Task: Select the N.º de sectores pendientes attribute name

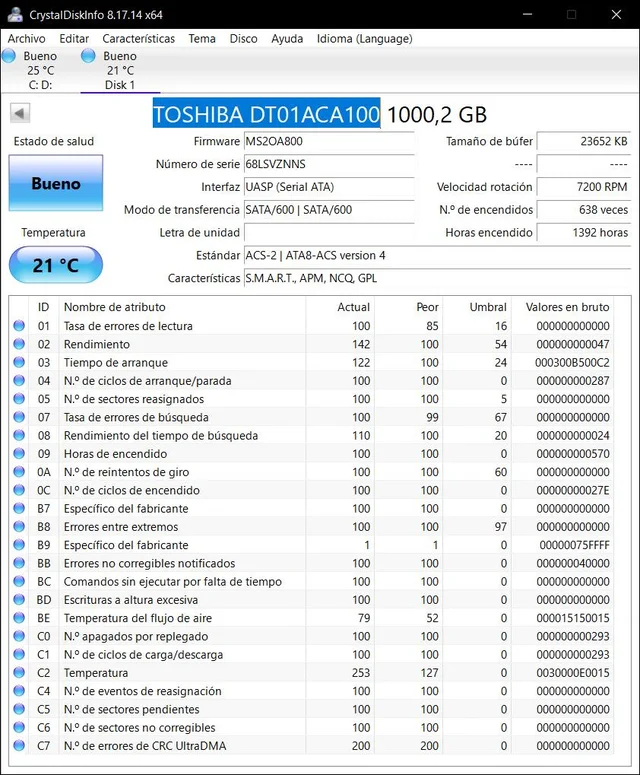Action: pyautogui.click(x=131, y=709)
